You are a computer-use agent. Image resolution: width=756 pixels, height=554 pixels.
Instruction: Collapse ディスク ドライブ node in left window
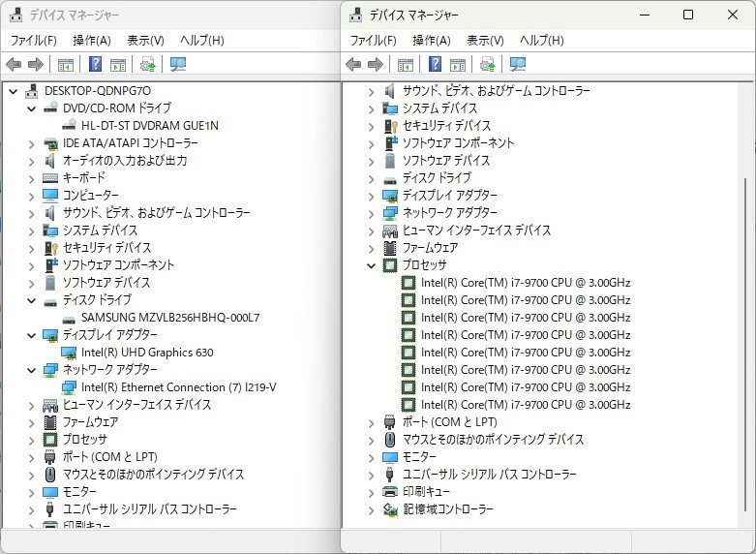click(x=31, y=300)
